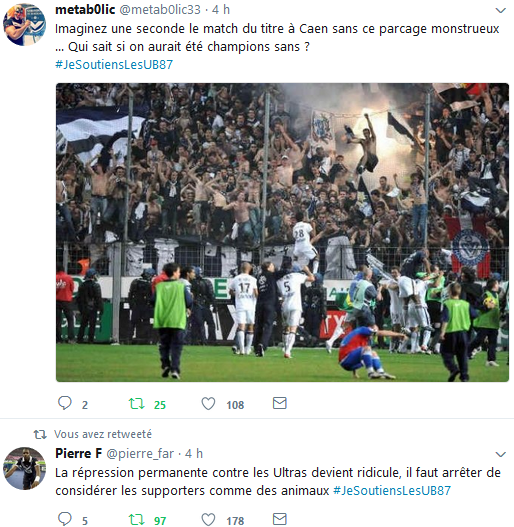This screenshot has height=527, width=514.
Task: Send metab0lic's tweet via direct message
Action: tap(279, 403)
